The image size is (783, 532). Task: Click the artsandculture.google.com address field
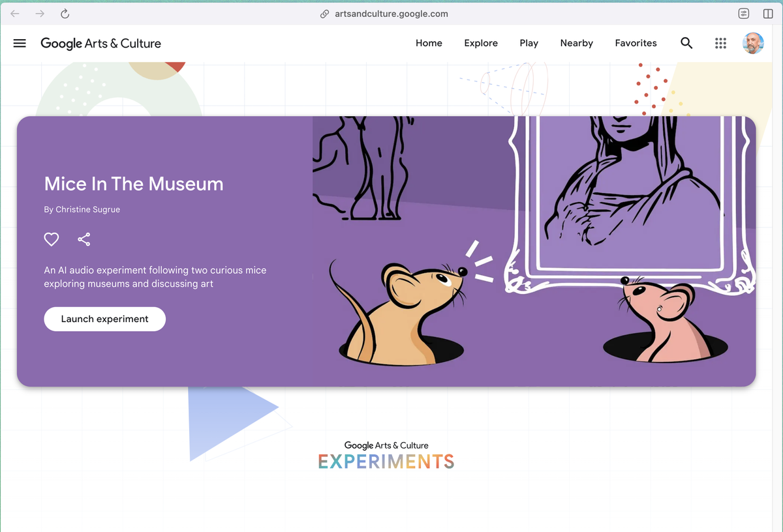(391, 14)
